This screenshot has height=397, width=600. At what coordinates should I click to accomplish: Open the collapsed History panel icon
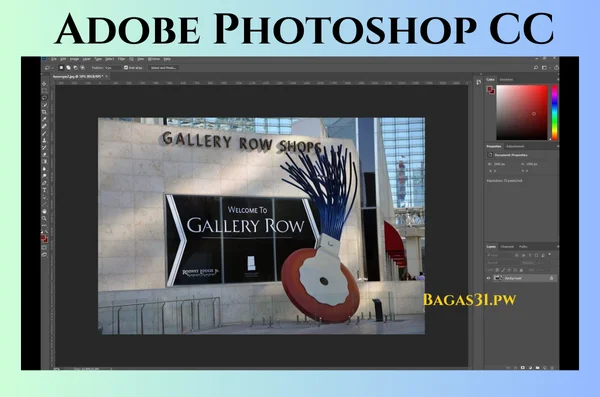479,82
